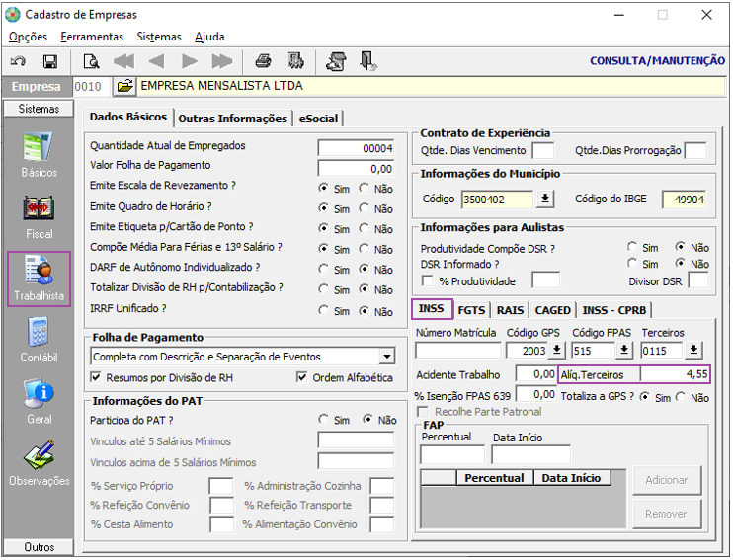Switch to the Dados Básicos tab
This screenshot has width=733, height=560.
(128, 117)
